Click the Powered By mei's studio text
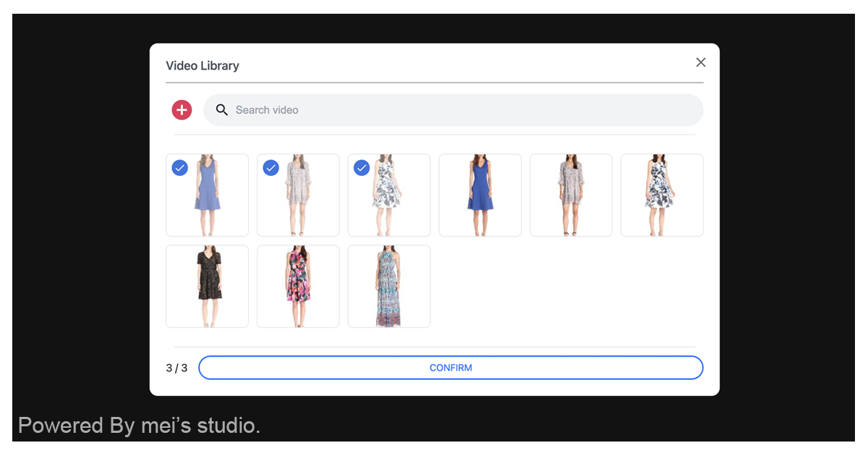Image resolution: width=868 pixels, height=456 pixels. click(x=139, y=426)
